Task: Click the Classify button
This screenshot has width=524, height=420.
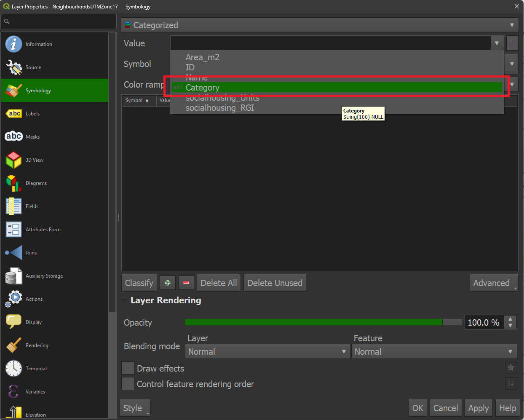Action: pos(139,283)
